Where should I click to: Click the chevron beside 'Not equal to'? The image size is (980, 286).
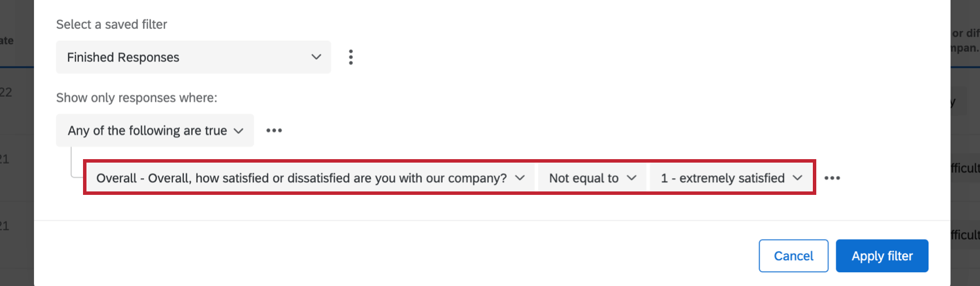[632, 178]
